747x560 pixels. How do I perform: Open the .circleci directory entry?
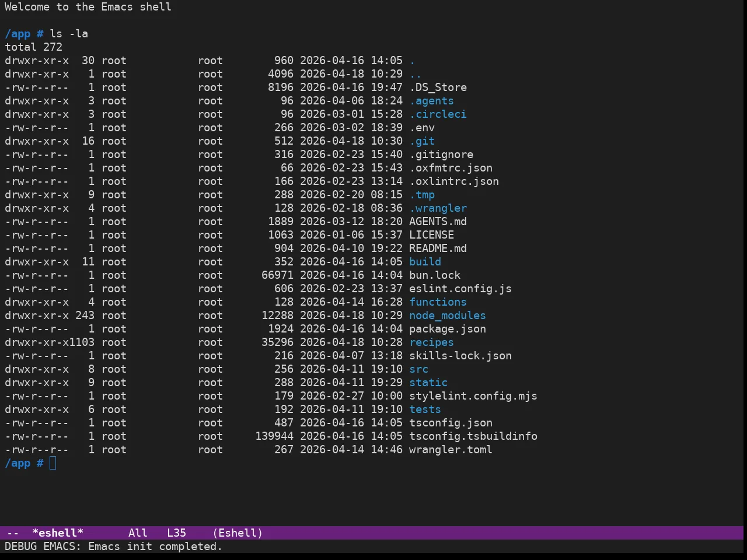438,114
